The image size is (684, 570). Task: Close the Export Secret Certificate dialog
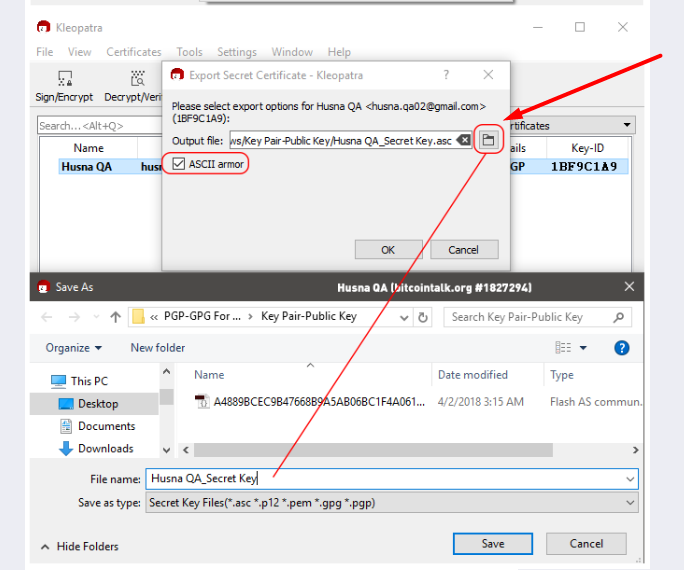tap(488, 75)
